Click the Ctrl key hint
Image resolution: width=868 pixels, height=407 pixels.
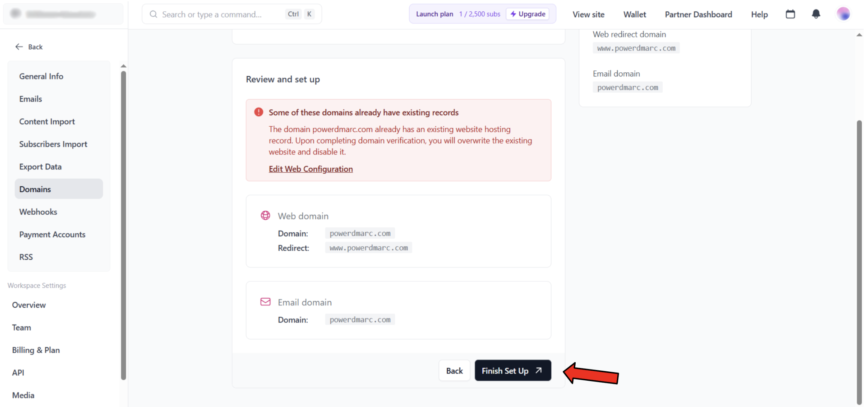293,14
